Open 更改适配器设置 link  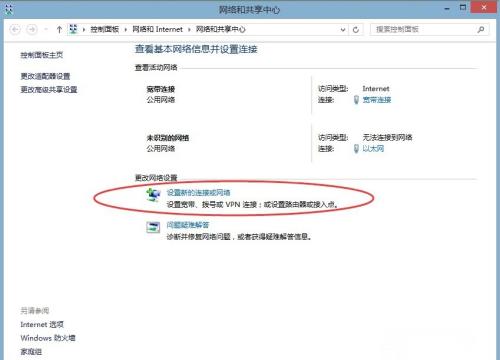[45, 76]
